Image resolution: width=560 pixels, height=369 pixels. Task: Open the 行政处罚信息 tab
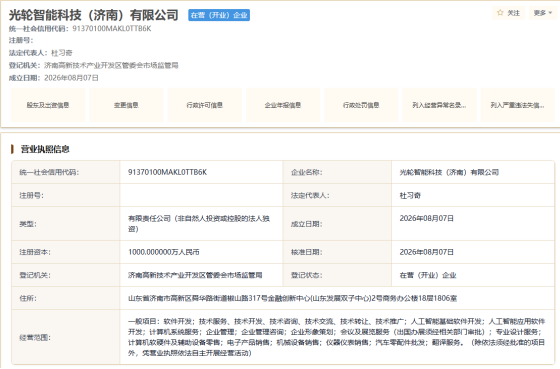361,105
